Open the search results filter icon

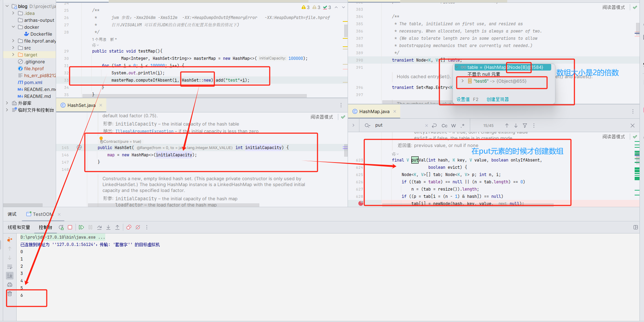pyautogui.click(x=525, y=126)
